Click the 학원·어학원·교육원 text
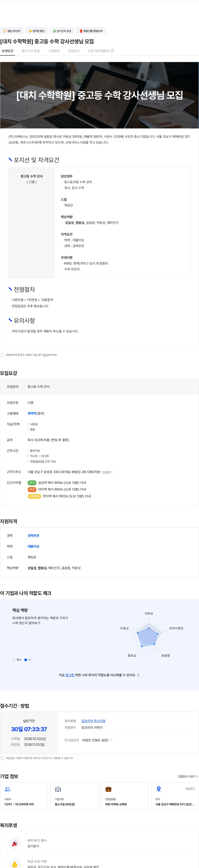199x868 pixels. [116, 804]
